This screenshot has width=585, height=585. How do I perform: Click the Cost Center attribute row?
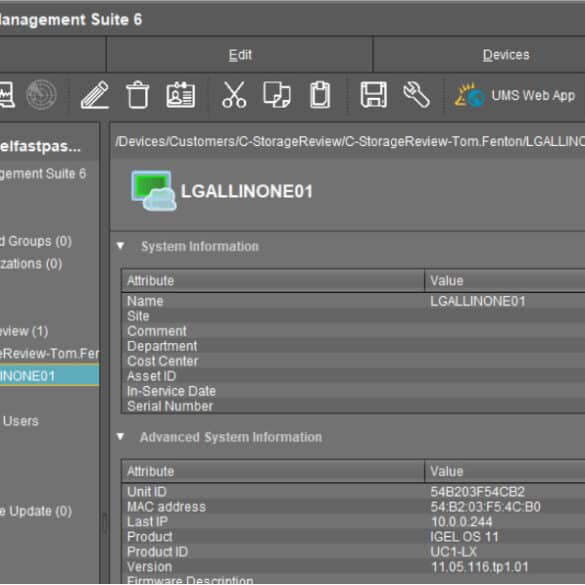(x=353, y=361)
